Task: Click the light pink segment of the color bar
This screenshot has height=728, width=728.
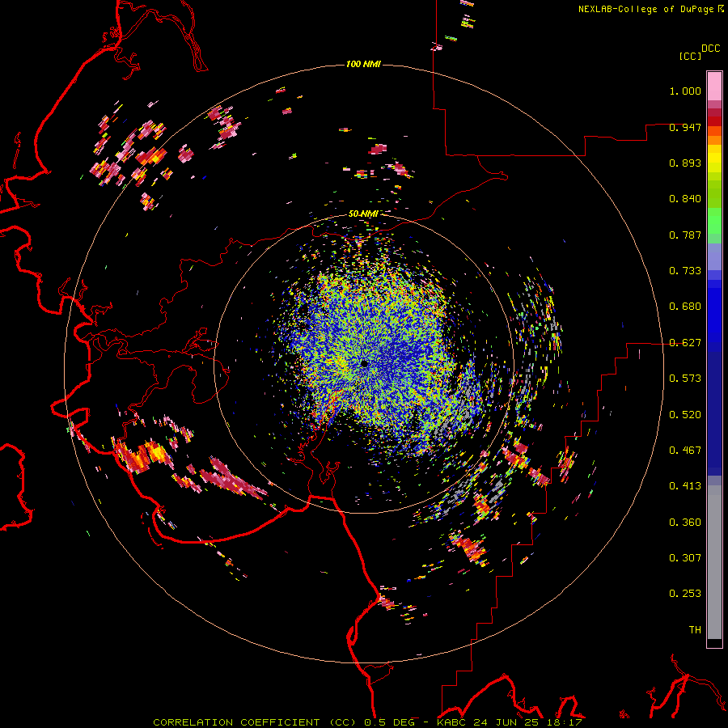Action: 714,86
